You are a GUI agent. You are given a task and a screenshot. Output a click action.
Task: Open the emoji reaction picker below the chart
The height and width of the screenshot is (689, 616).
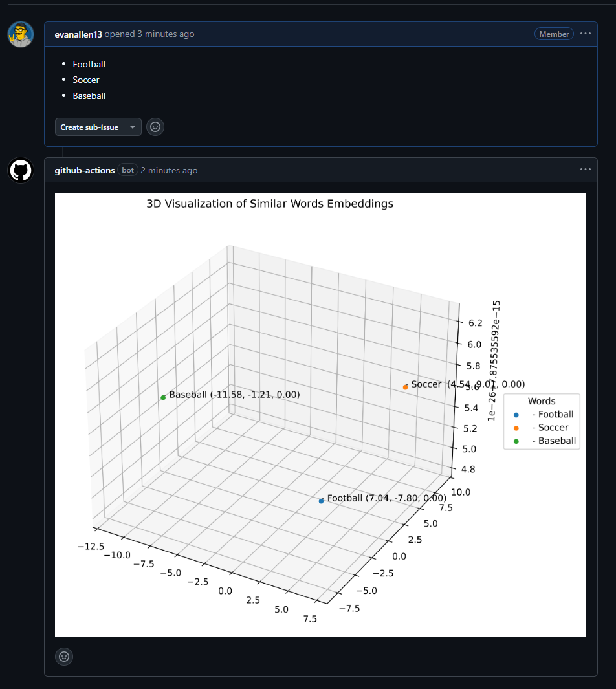pos(63,657)
